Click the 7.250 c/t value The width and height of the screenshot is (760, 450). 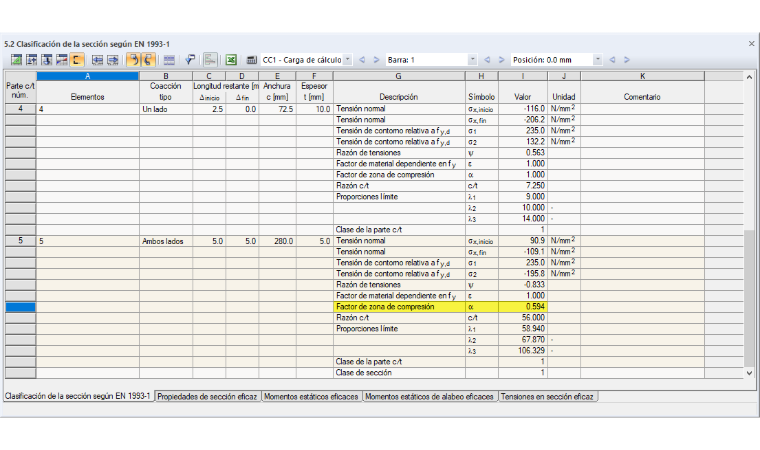pyautogui.click(x=522, y=186)
